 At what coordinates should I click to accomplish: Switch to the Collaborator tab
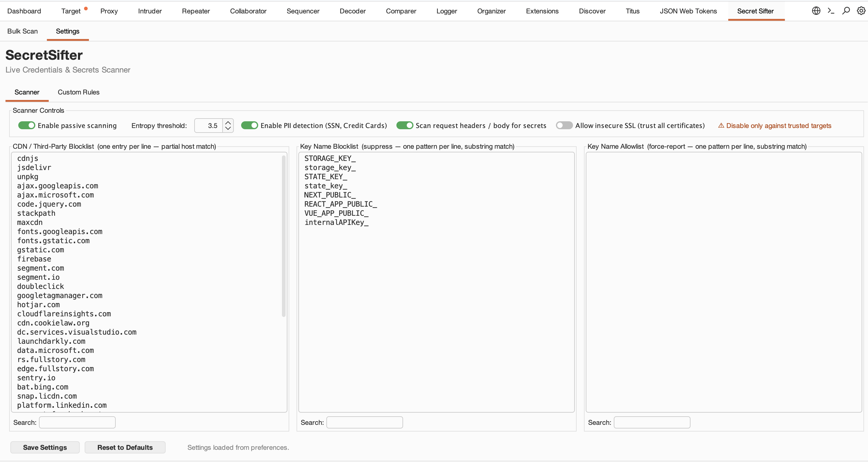tap(248, 11)
